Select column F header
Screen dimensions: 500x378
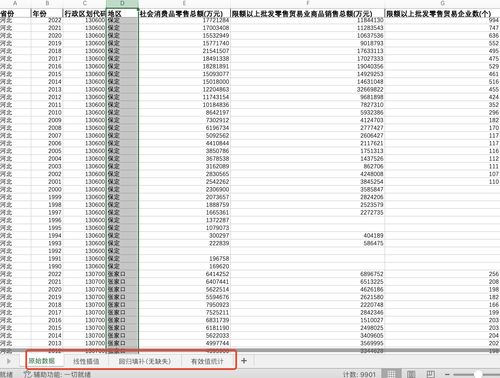[307, 3]
